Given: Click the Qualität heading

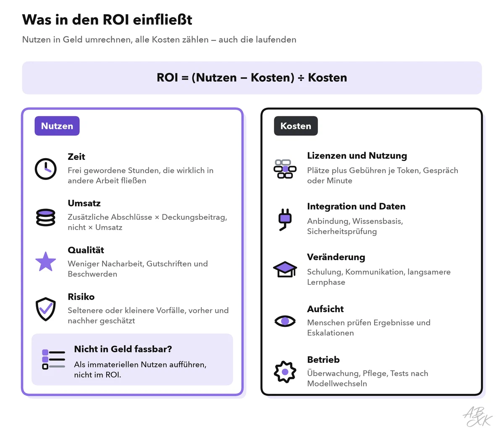Looking at the screenshot, I should 86,250.
